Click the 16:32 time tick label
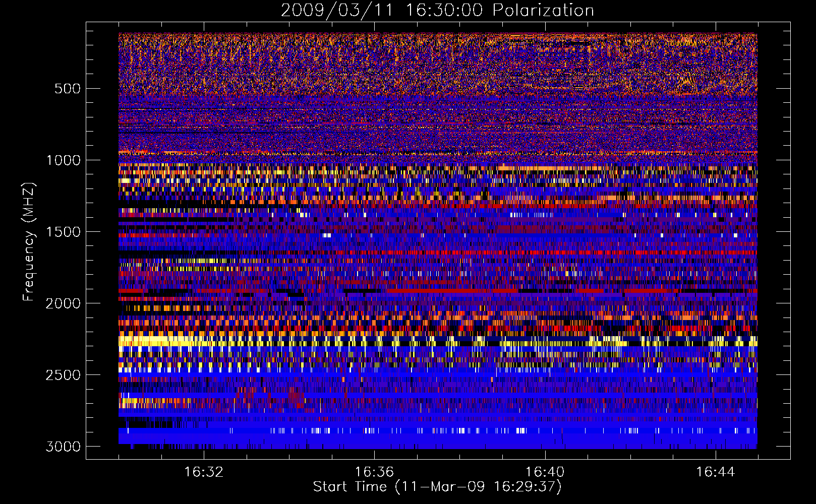This screenshot has width=816, height=504. (204, 472)
